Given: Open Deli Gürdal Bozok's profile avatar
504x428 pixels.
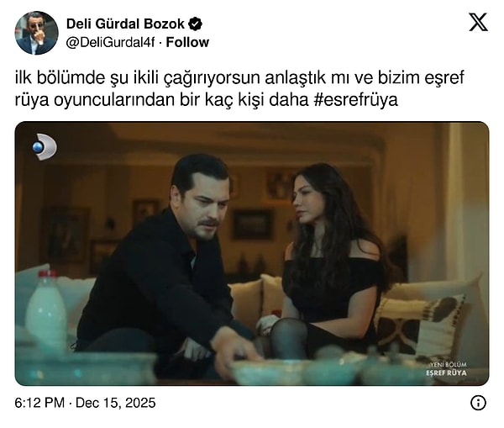Looking at the screenshot, I should pos(37,33).
